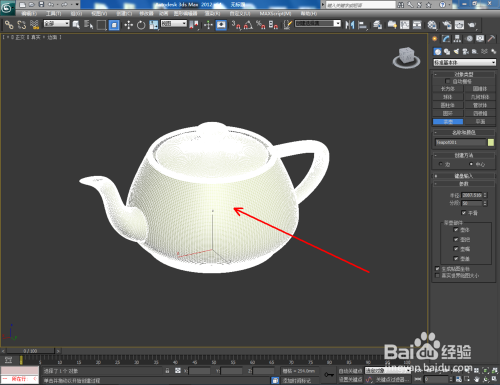Viewport: 500px width, 385px height.
Task: Open the 工具(T) menu
Action: pos(53,14)
